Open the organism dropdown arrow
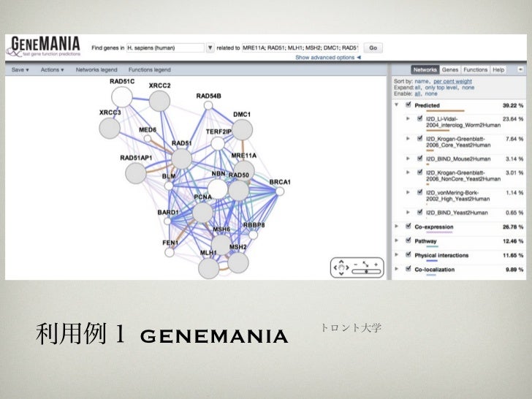 point(210,47)
